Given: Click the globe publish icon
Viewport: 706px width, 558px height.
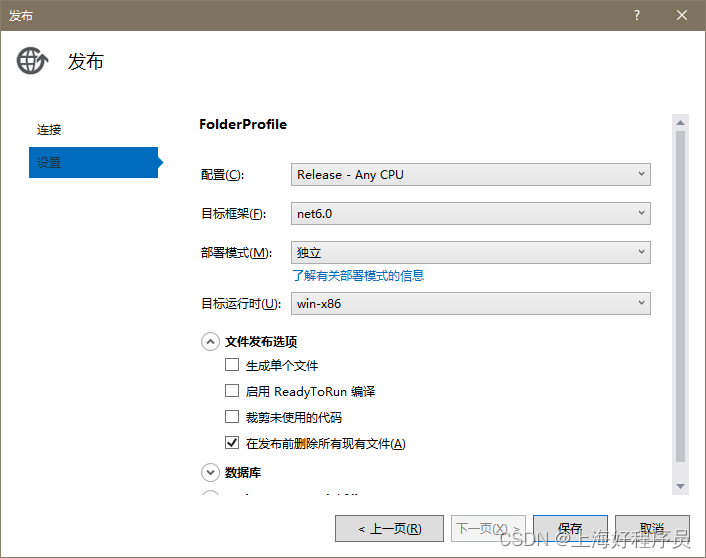Looking at the screenshot, I should (32, 61).
